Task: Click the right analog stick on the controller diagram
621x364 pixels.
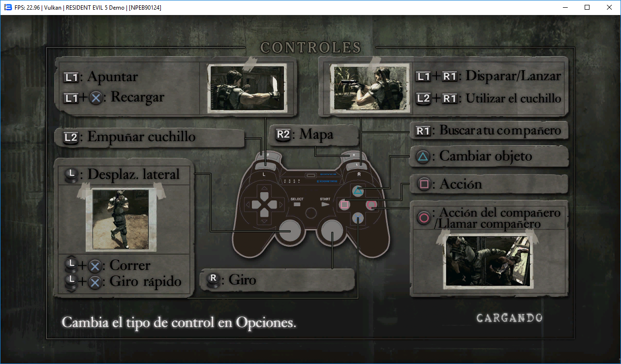Action: tap(332, 231)
